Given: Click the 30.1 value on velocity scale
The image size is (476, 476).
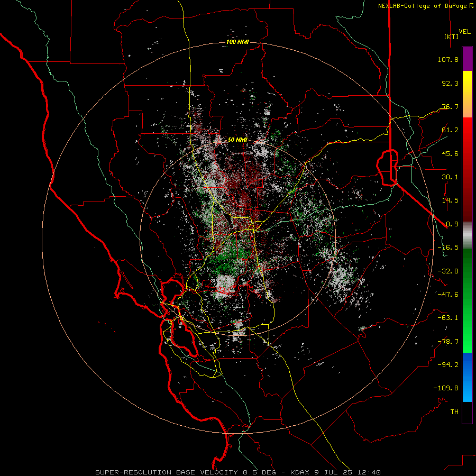Looking at the screenshot, I should point(450,177).
